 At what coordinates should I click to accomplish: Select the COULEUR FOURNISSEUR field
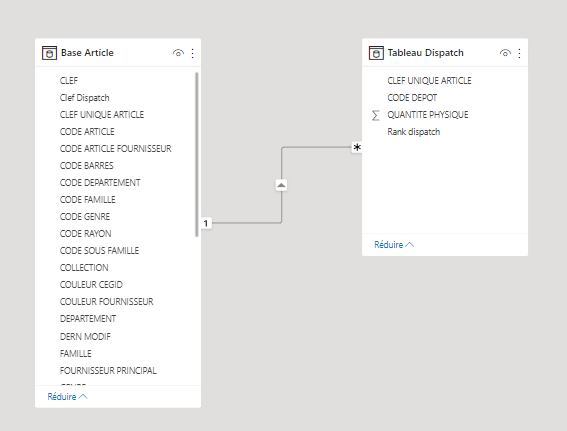pos(107,302)
